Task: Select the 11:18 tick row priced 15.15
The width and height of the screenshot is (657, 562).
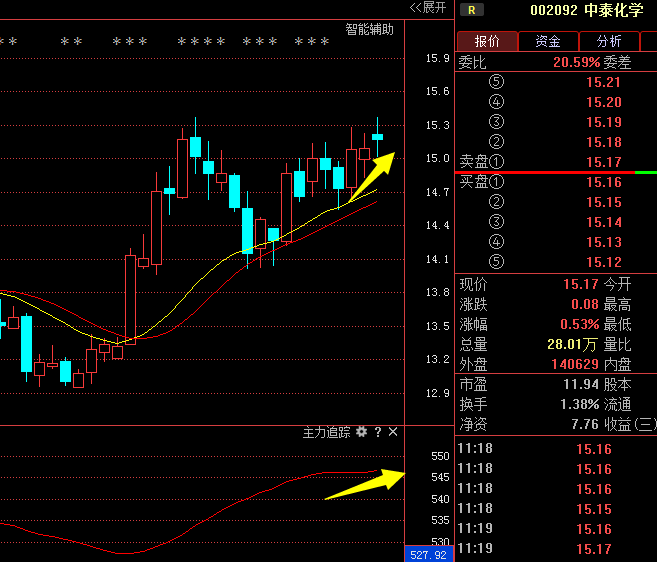Action: coord(556,509)
